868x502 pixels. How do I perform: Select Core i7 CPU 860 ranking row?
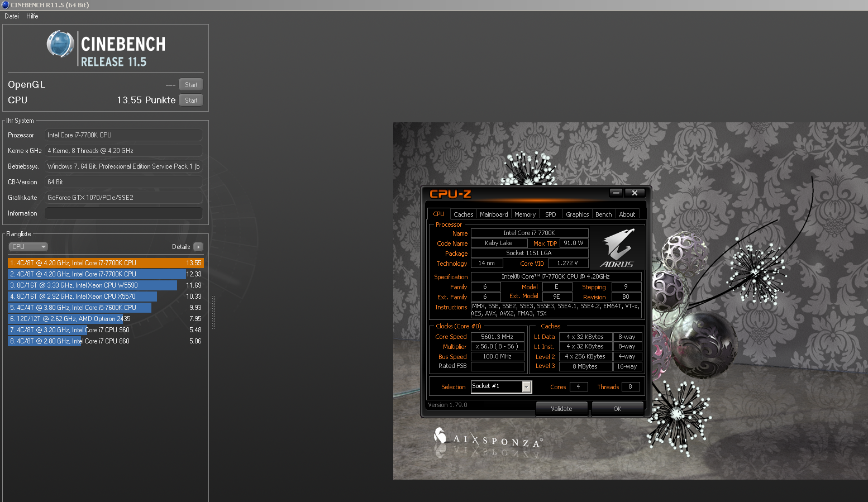[x=106, y=341]
